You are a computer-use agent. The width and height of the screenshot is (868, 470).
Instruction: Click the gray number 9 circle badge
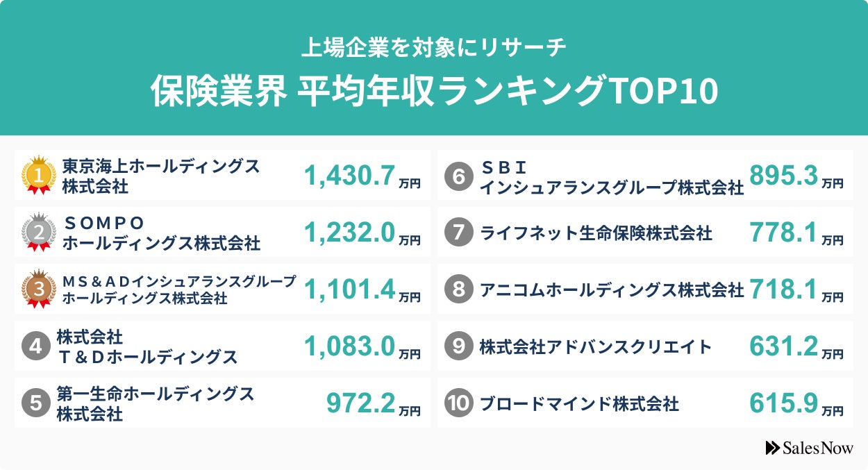[458, 346]
